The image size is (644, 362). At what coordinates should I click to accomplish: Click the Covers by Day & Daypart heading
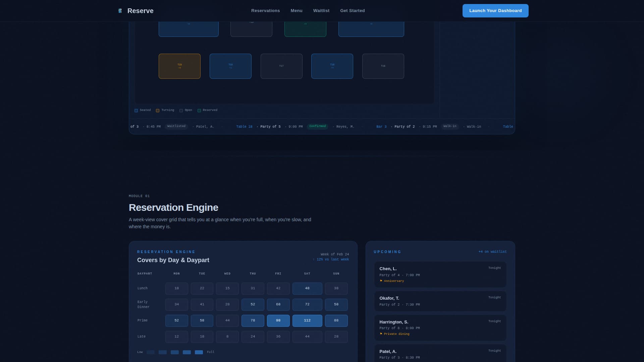173,260
